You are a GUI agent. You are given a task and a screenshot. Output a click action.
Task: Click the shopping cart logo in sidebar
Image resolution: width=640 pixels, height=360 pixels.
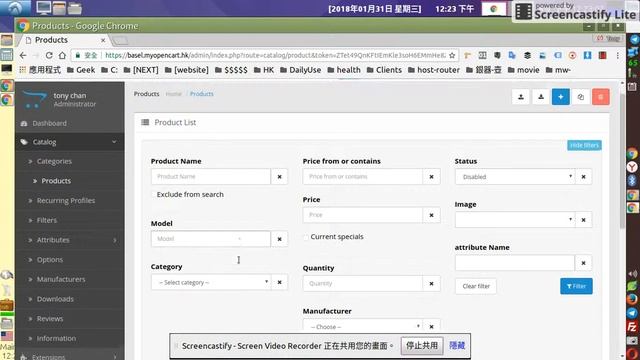[34, 100]
